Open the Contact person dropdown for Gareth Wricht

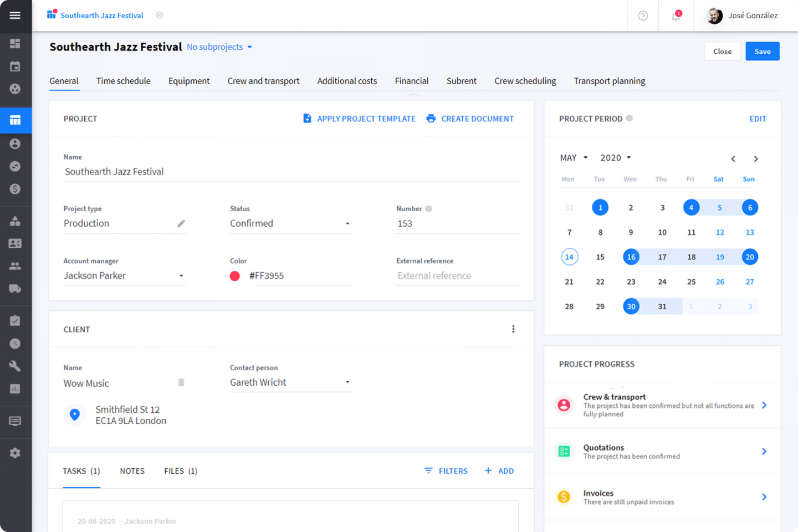[x=290, y=382]
